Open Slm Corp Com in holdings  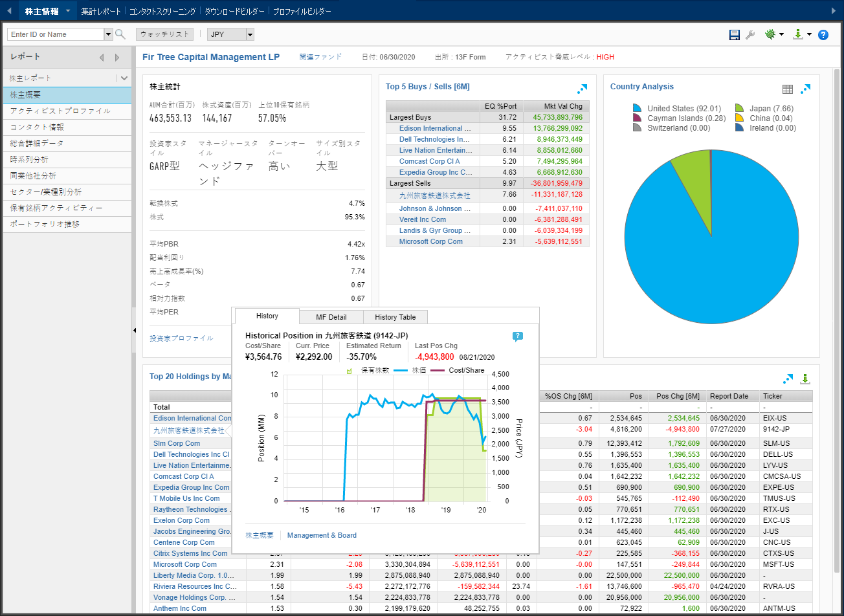point(177,443)
